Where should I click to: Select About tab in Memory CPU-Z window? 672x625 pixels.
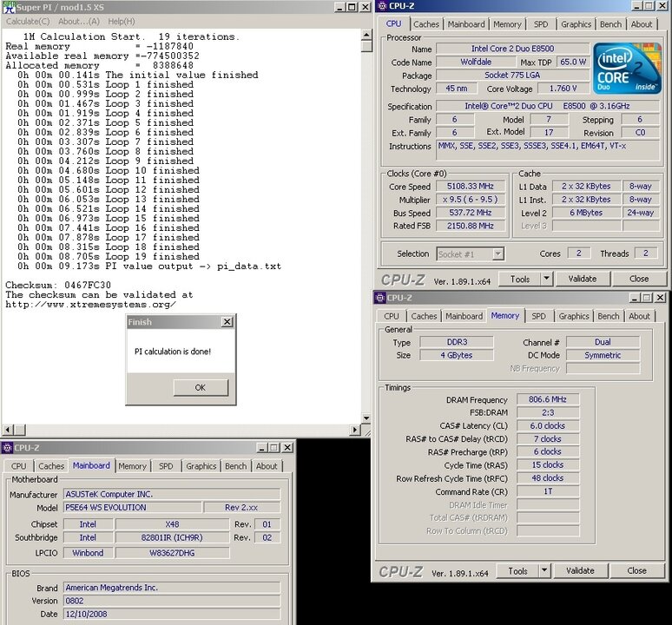point(639,316)
